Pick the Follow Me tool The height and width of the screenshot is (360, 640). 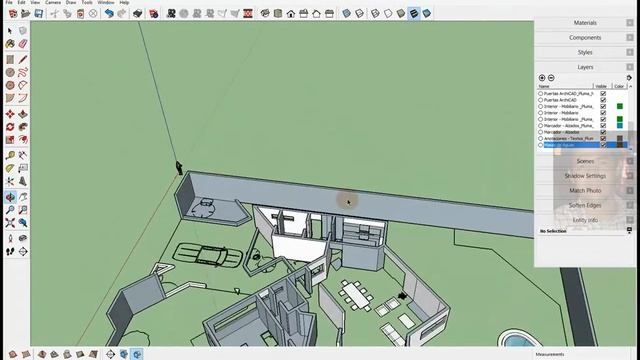point(23,127)
